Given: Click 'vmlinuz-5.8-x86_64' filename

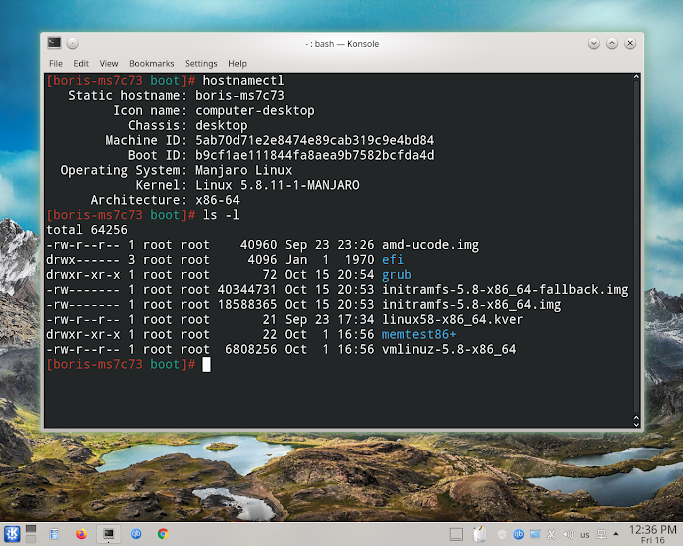Looking at the screenshot, I should [449, 349].
